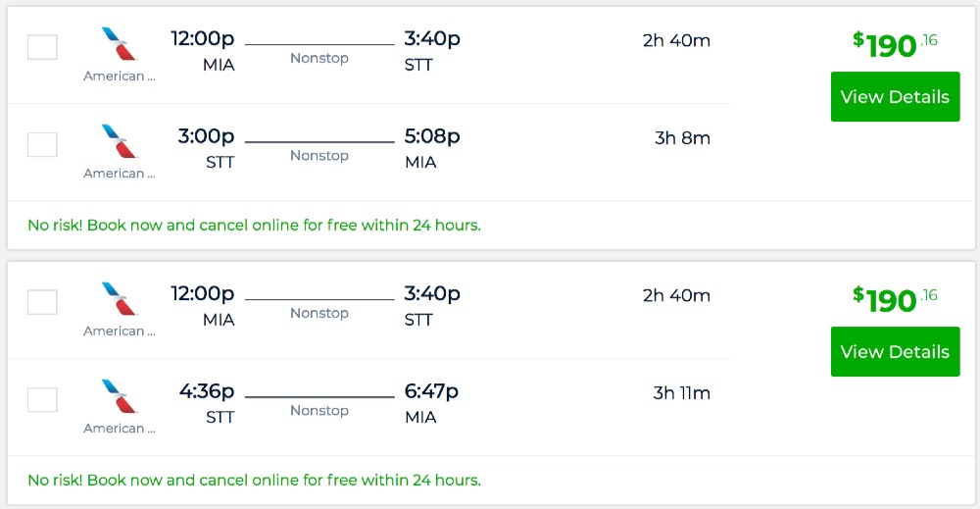Click the 3h 11m flight duration
Image resolution: width=980 pixels, height=509 pixels.
[681, 393]
